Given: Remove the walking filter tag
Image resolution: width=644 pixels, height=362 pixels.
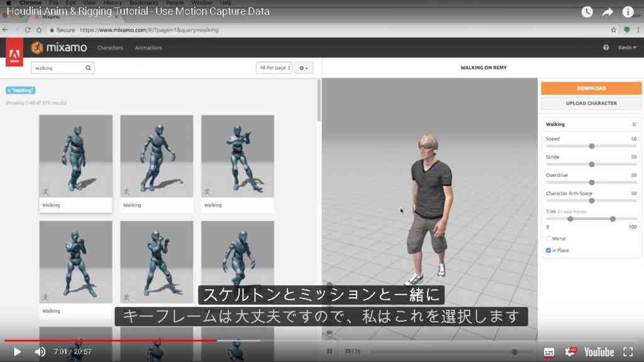Looking at the screenshot, I should click(20, 90).
